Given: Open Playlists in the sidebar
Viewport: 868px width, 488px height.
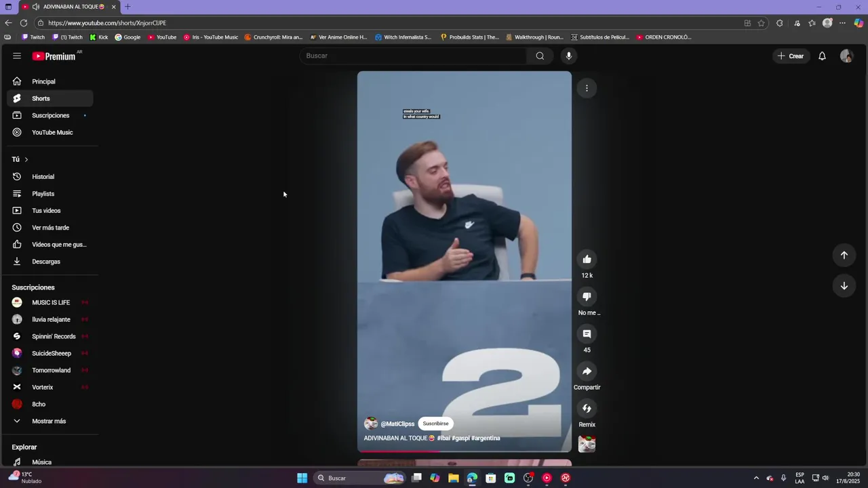Looking at the screenshot, I should pos(50,194).
